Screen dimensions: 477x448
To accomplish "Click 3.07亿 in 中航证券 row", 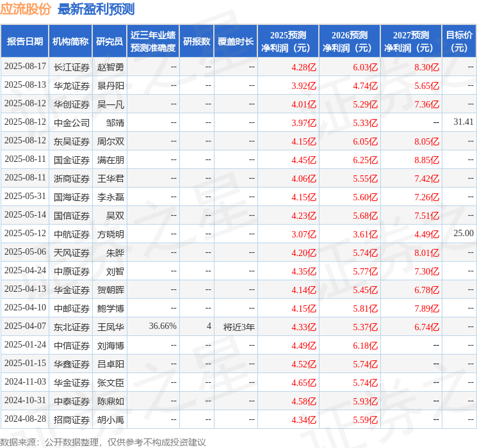I will click(304, 234).
